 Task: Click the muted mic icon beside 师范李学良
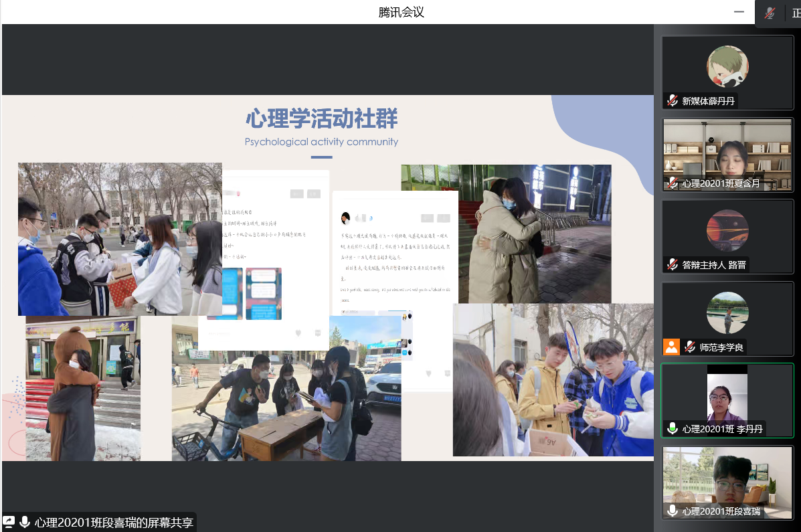(690, 347)
